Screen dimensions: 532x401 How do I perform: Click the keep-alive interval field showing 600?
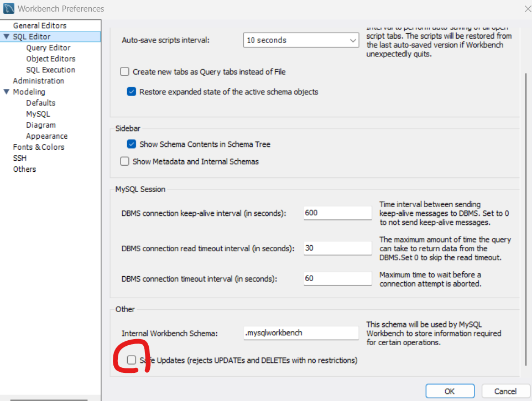tap(337, 213)
